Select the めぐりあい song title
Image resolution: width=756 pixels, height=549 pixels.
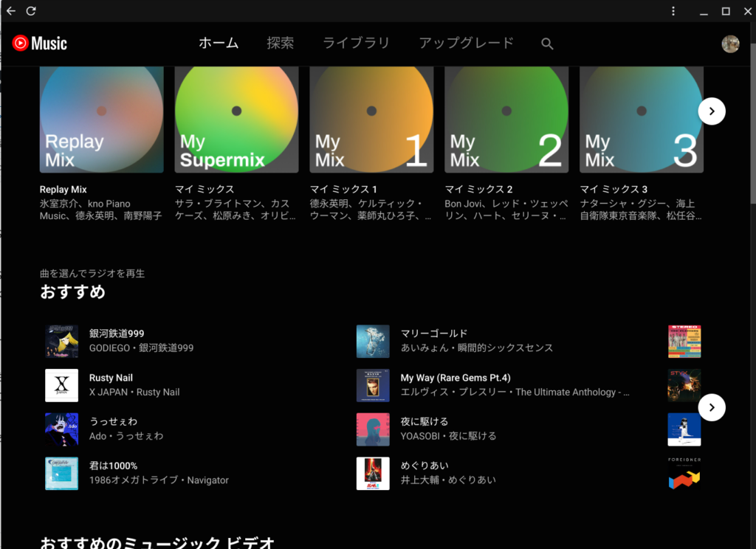click(x=425, y=466)
